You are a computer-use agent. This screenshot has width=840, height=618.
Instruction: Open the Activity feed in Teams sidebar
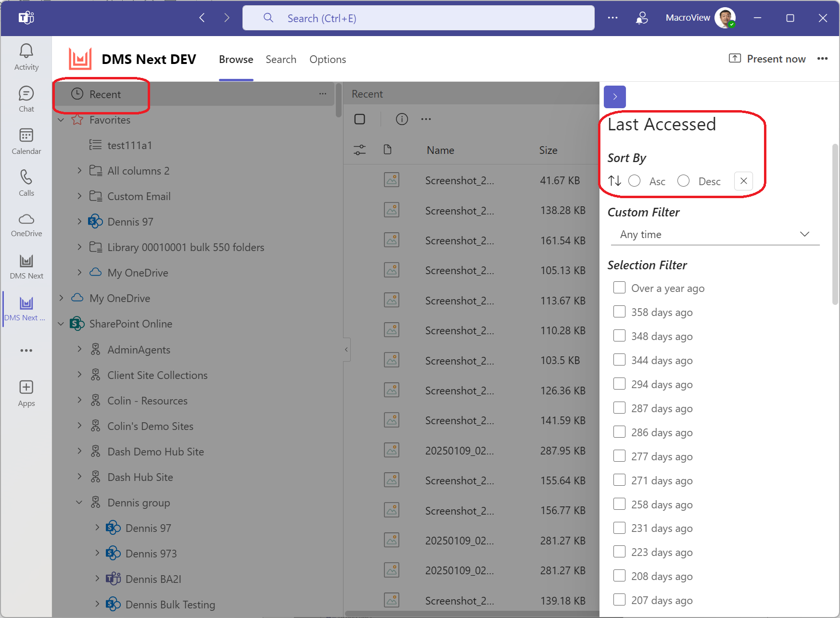pyautogui.click(x=26, y=57)
